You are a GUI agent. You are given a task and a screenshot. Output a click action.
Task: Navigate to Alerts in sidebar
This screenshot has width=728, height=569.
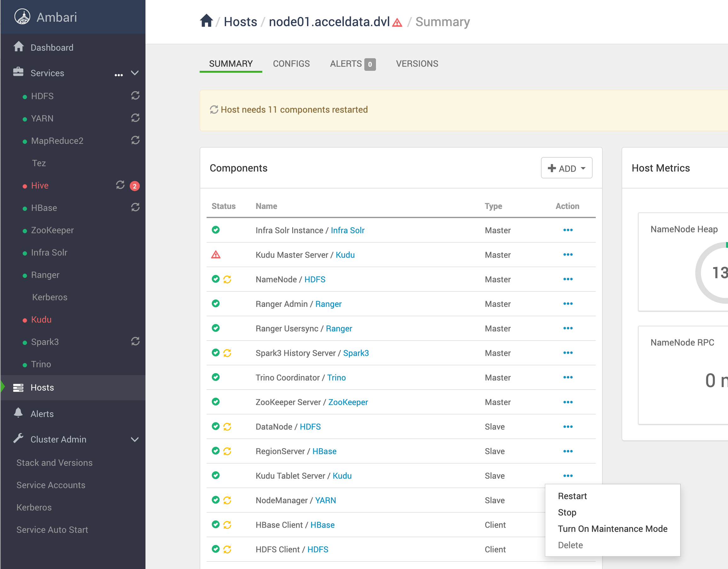42,414
